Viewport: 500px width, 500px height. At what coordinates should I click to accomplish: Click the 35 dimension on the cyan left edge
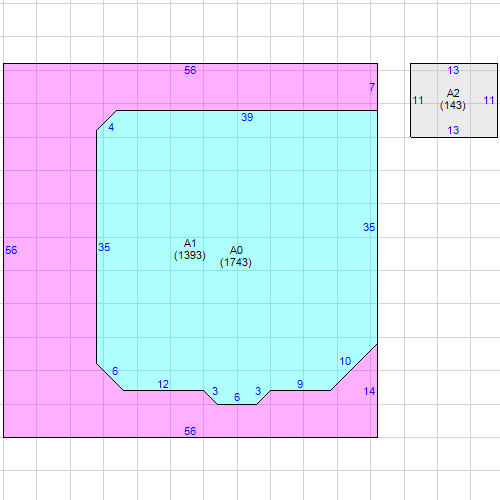[104, 247]
